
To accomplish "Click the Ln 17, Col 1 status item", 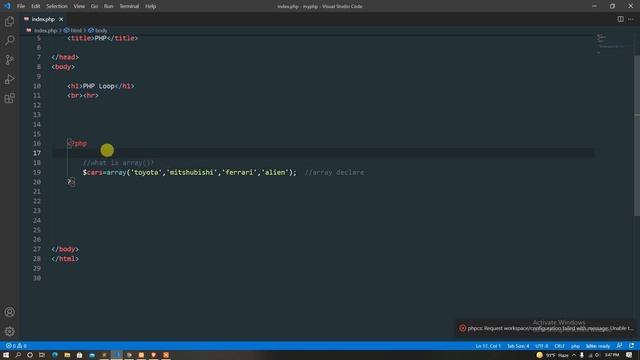I will [488, 346].
